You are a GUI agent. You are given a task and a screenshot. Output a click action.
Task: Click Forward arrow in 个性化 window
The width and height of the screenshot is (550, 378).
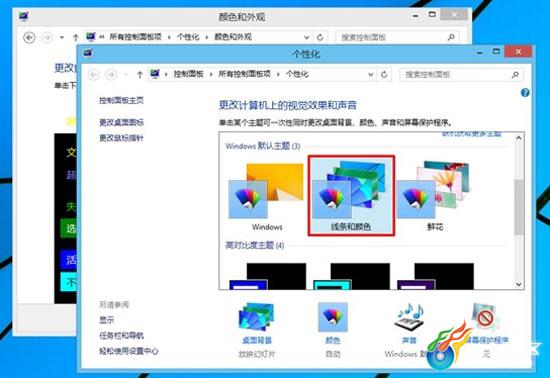point(111,74)
